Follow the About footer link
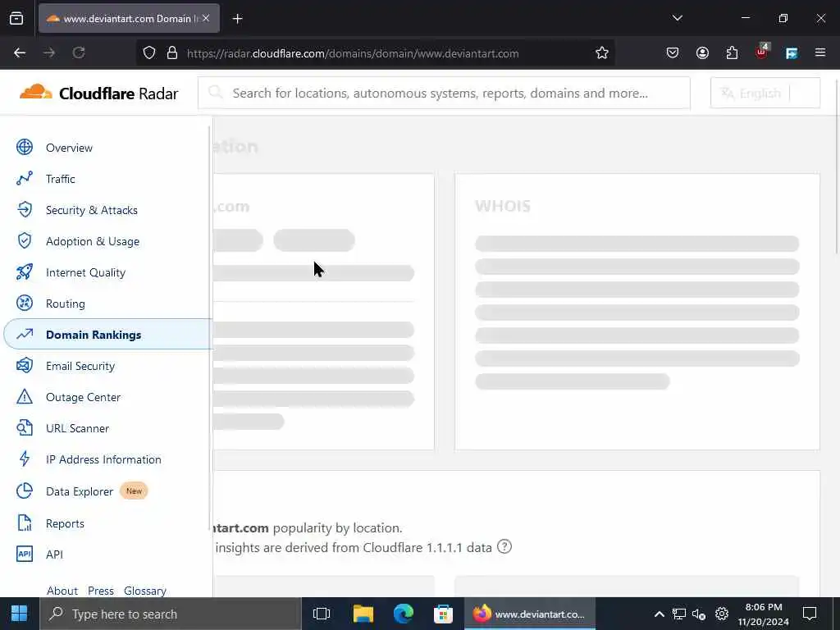The height and width of the screenshot is (630, 840). pos(62,591)
